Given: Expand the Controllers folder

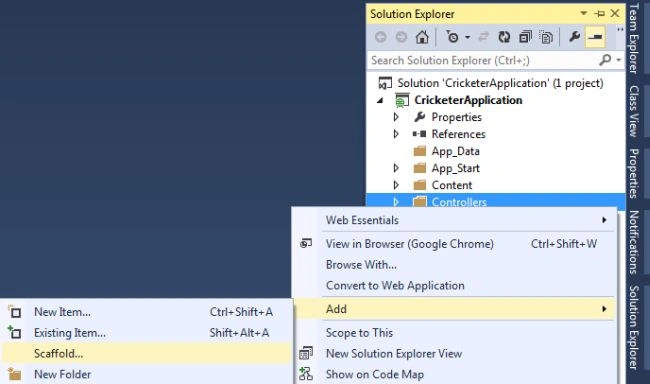Looking at the screenshot, I should [396, 202].
